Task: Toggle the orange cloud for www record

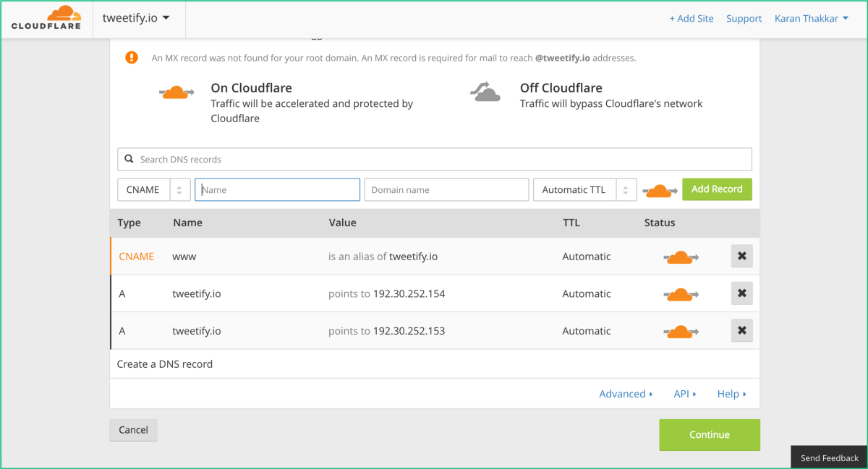Action: point(681,257)
